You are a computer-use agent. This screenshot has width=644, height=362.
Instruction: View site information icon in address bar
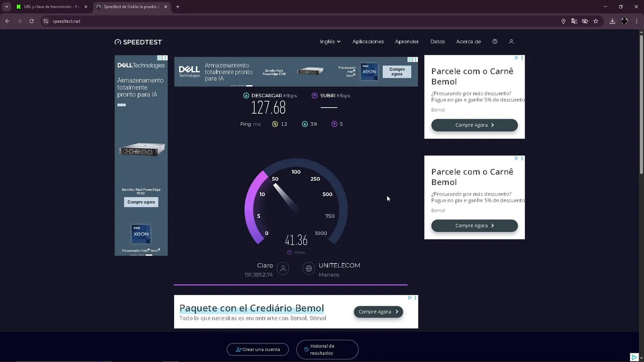coord(46,21)
